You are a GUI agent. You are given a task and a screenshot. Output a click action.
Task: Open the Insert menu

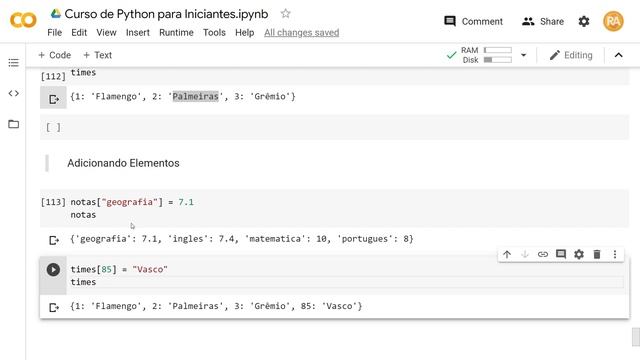138,33
